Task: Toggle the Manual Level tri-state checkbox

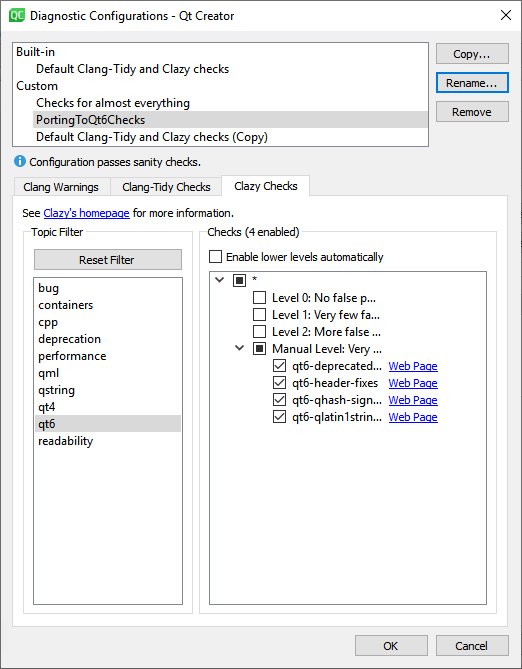Action: click(x=260, y=349)
